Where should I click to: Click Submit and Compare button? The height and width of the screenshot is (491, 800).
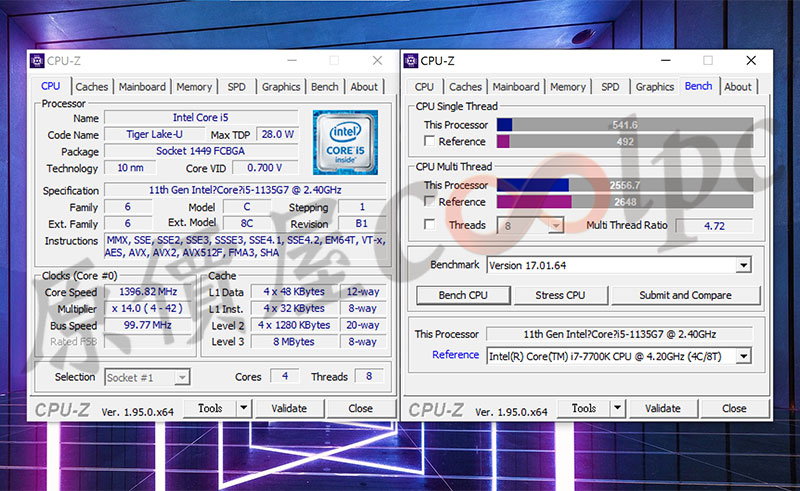(685, 295)
